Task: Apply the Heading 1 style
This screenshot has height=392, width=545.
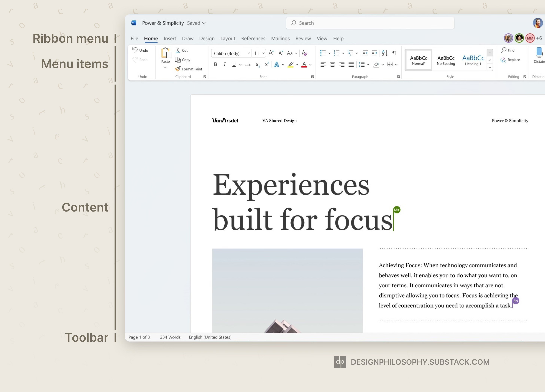Action: pyautogui.click(x=473, y=60)
